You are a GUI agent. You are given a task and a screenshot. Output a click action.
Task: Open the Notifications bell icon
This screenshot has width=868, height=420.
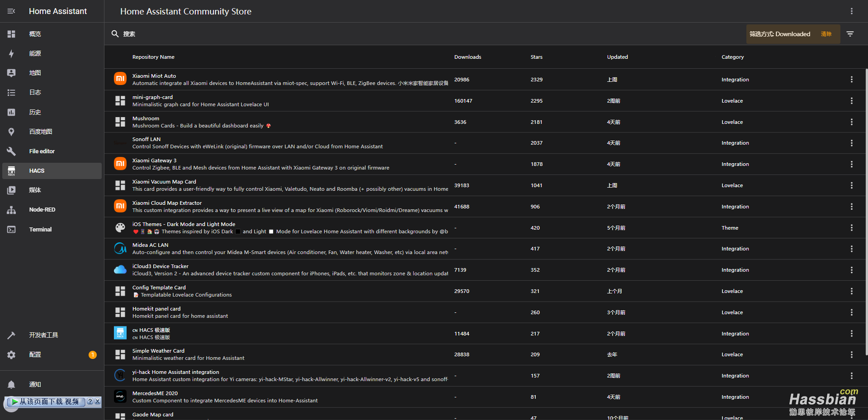[x=11, y=384]
